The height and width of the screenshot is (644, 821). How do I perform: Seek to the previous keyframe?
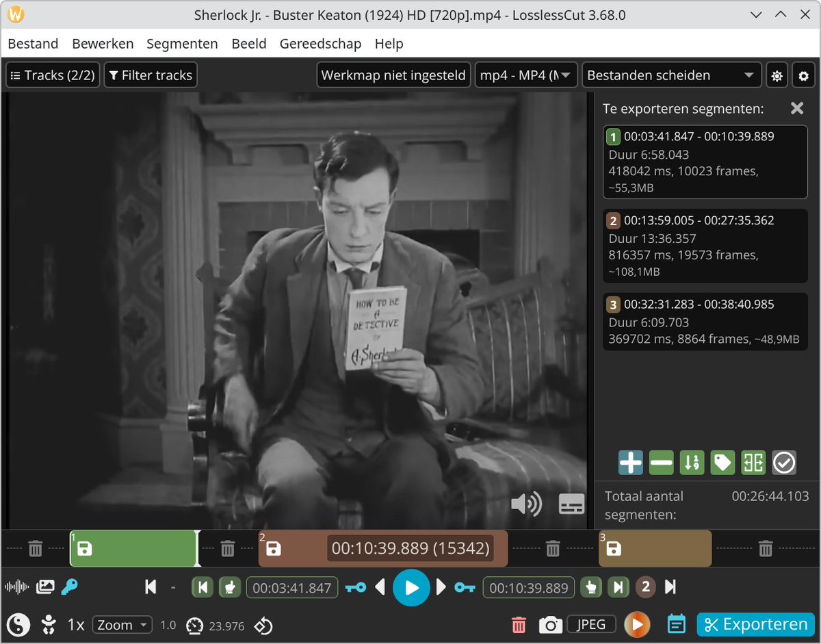point(355,587)
